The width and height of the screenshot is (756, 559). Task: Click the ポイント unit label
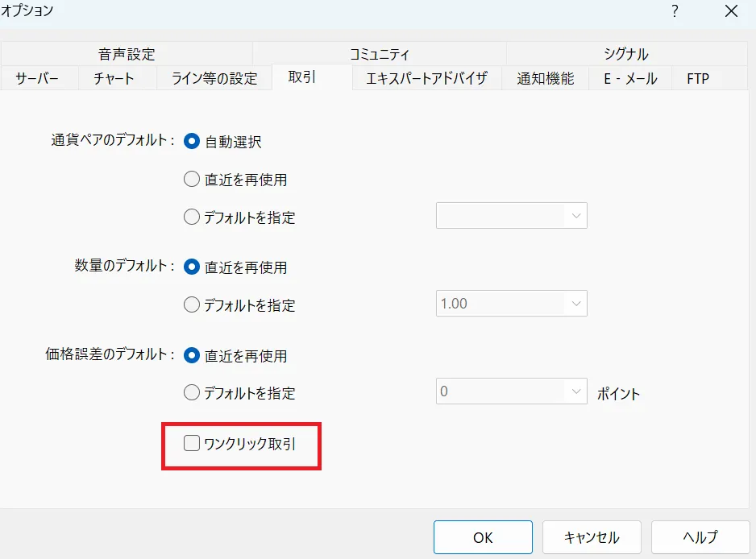click(x=619, y=394)
